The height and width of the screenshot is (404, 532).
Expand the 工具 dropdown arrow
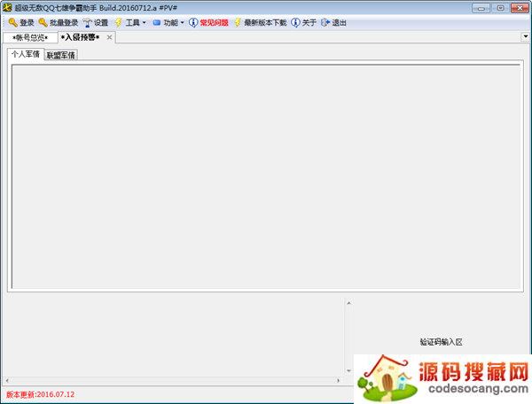(x=145, y=23)
